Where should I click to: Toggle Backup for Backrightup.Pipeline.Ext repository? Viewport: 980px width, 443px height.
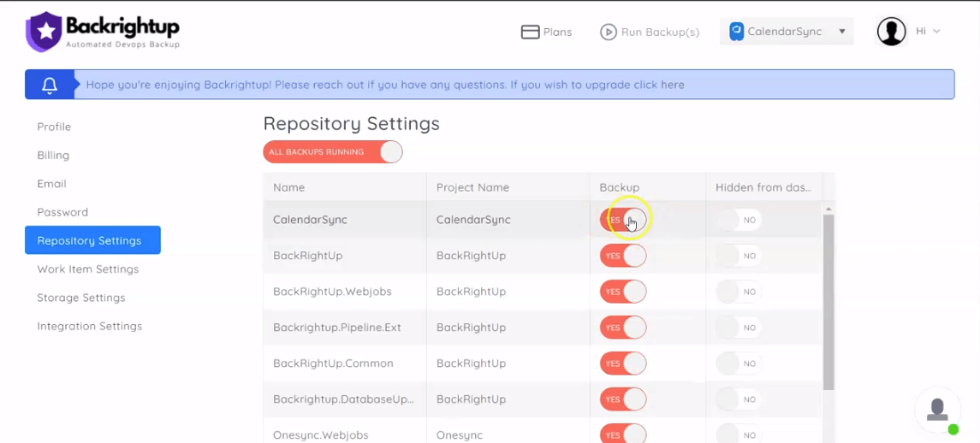tap(623, 328)
